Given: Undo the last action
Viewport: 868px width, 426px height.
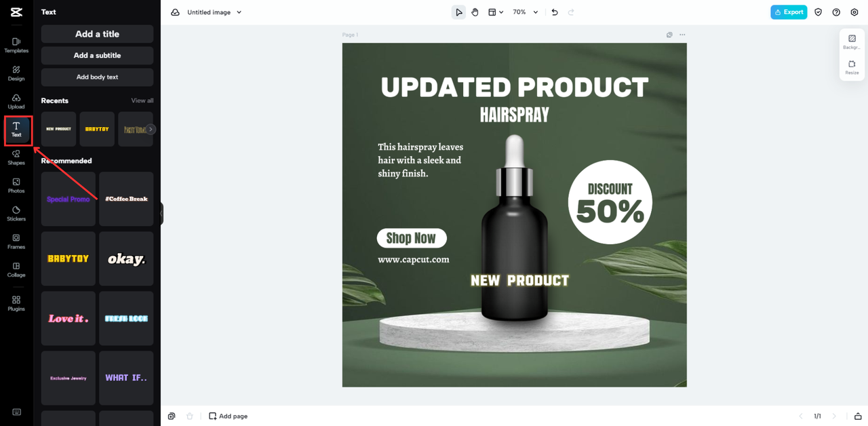Looking at the screenshot, I should (555, 12).
